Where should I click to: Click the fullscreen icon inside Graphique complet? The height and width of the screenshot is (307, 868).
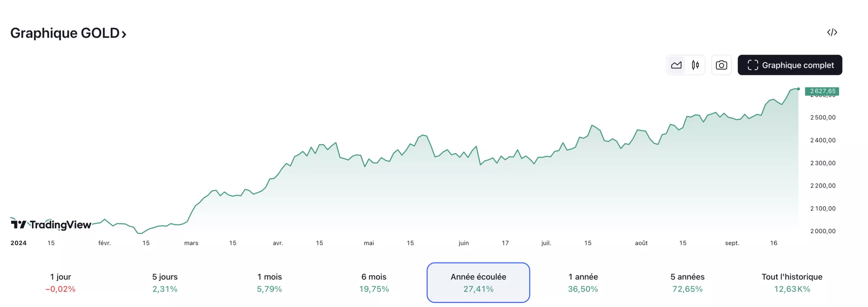(x=753, y=65)
